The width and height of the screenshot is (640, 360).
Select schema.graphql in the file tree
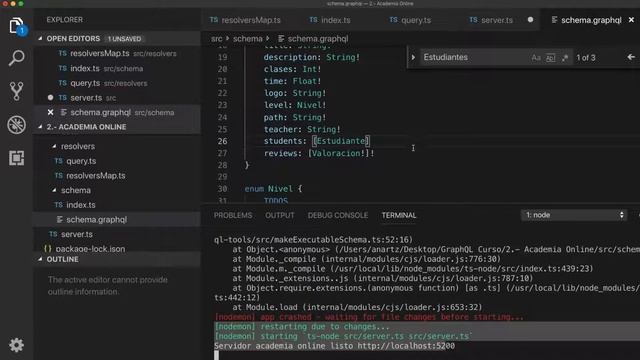click(117, 220)
